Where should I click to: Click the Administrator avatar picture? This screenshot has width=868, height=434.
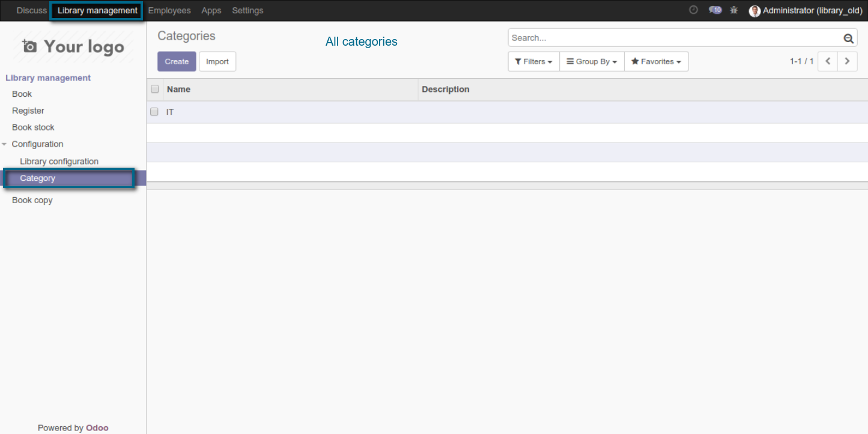click(754, 11)
